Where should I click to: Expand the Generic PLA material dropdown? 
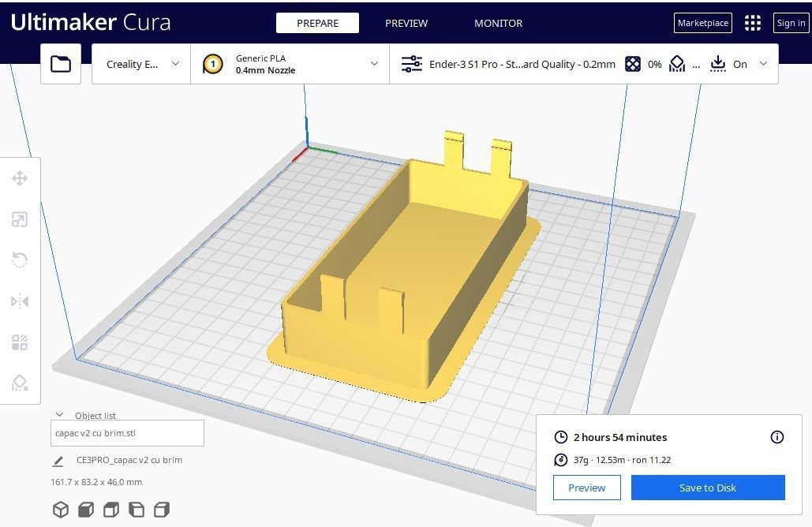pyautogui.click(x=290, y=64)
